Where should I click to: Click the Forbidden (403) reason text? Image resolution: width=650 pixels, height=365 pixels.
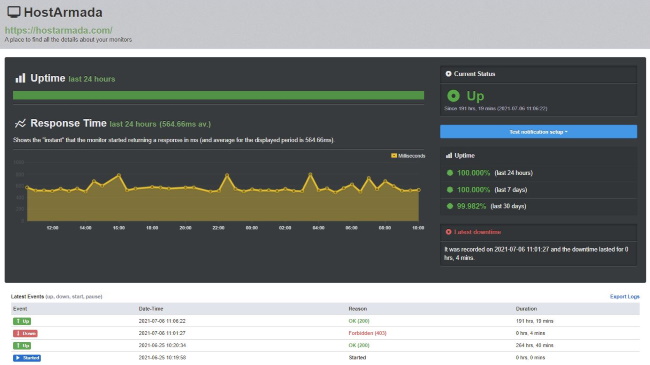click(x=367, y=333)
